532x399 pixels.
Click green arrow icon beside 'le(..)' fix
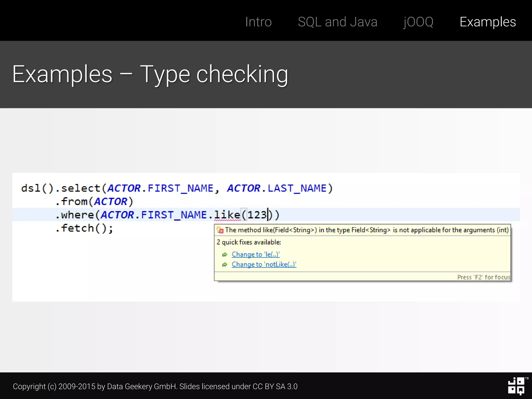pyautogui.click(x=225, y=255)
